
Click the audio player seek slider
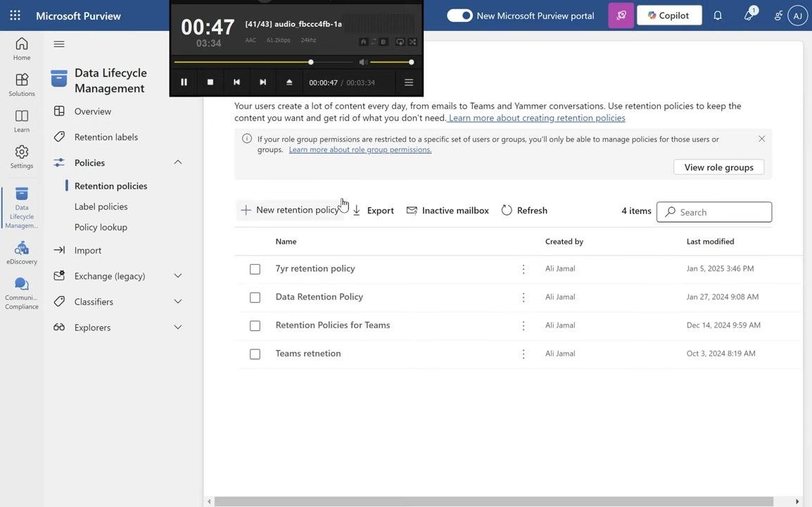pos(264,62)
